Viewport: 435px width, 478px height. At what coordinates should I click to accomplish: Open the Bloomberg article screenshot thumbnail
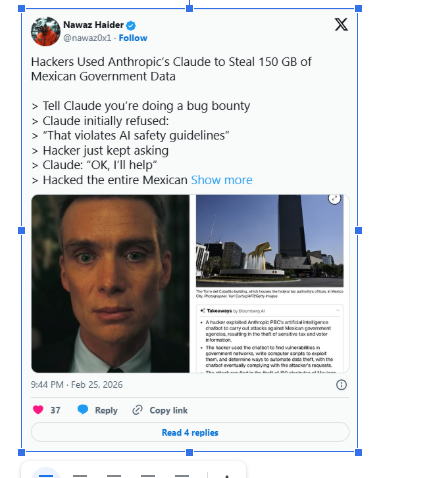pyautogui.click(x=272, y=284)
